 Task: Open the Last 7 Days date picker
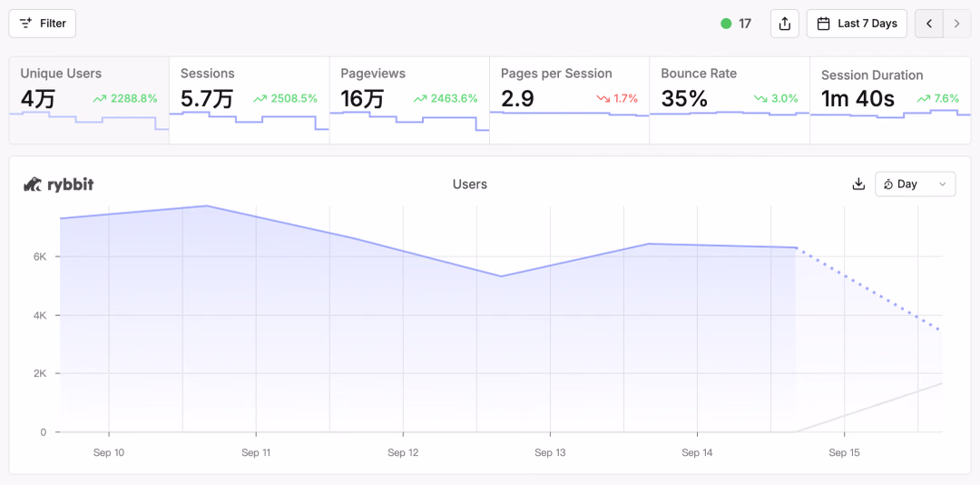(857, 24)
